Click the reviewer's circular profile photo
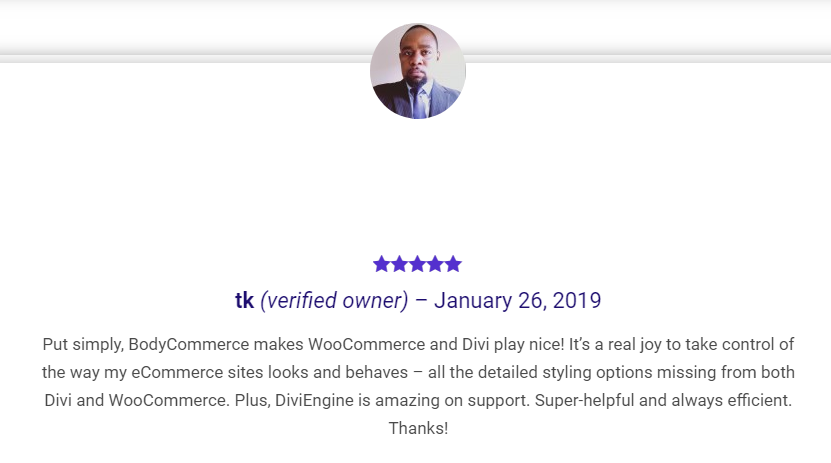 point(418,71)
